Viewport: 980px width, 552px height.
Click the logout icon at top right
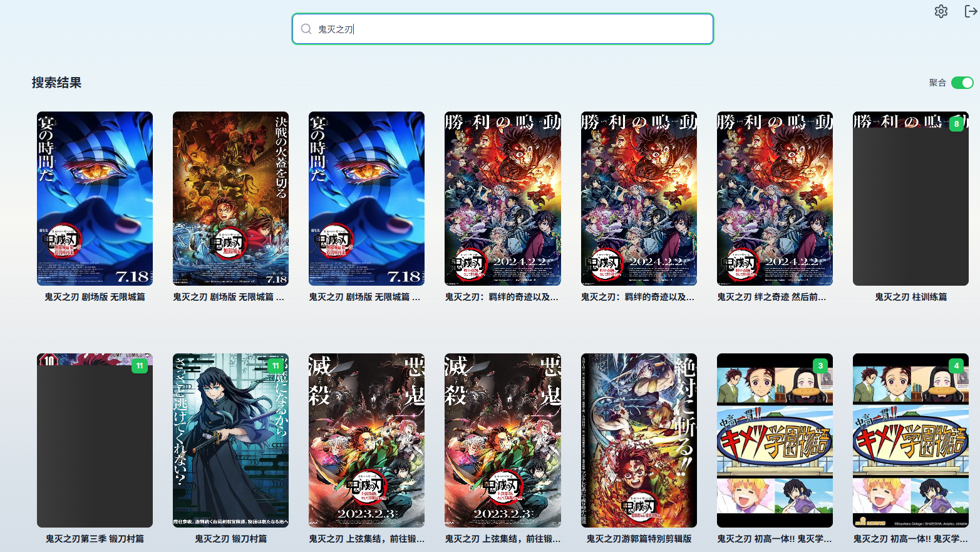[971, 11]
